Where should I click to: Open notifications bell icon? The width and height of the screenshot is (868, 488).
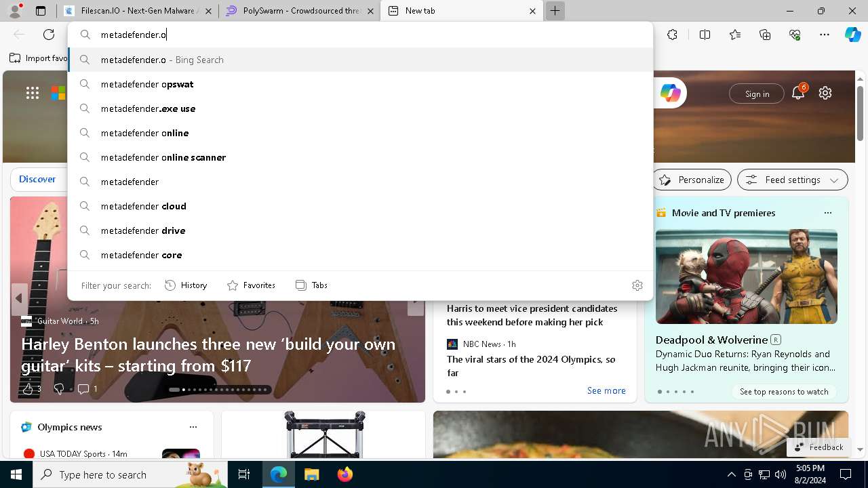(798, 93)
